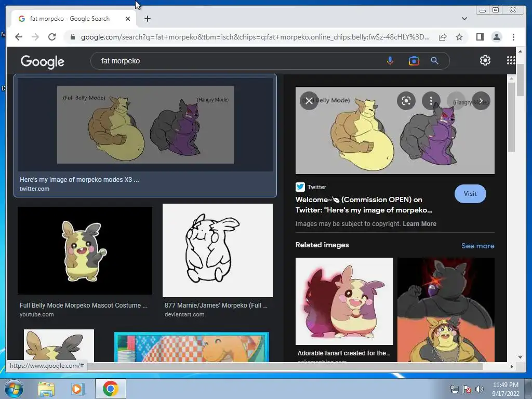Screen dimensions: 532x399
Task: Open Windows Explorer from the taskbar
Action: [46, 389]
